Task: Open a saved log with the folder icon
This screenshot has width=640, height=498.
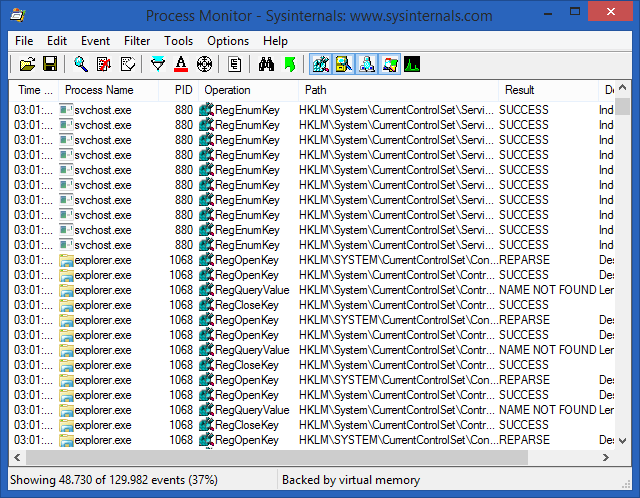Action: point(27,64)
